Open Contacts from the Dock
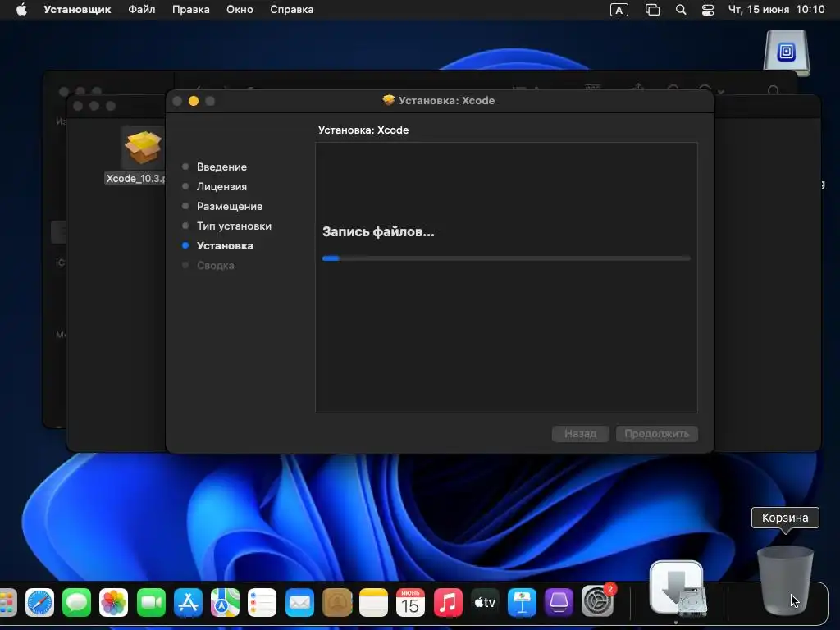The image size is (840, 630). pyautogui.click(x=337, y=602)
